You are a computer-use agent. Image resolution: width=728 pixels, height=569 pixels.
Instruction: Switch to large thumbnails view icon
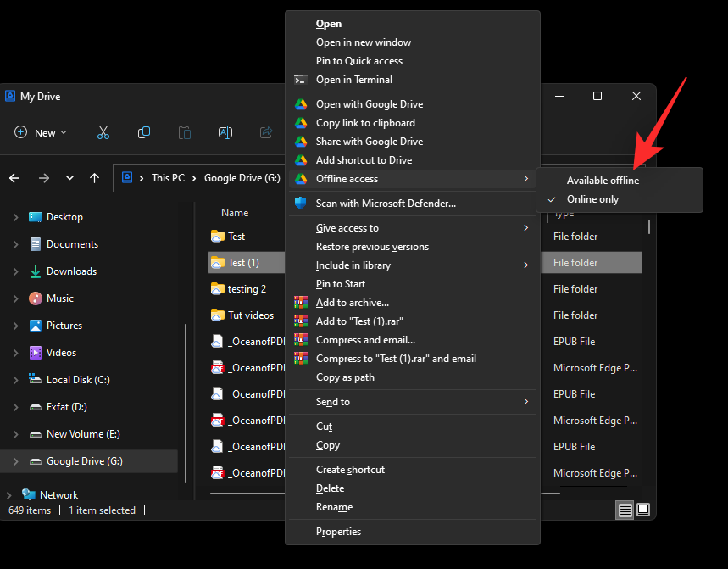pos(643,510)
